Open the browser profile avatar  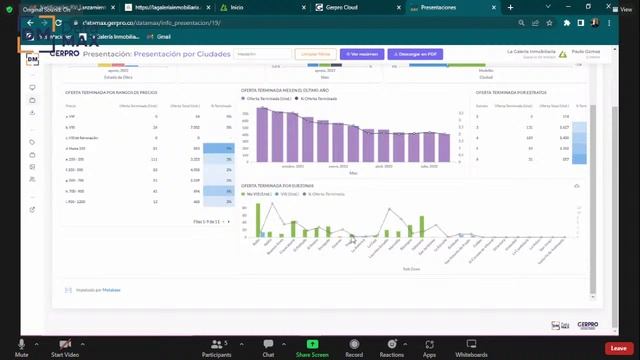click(x=595, y=23)
